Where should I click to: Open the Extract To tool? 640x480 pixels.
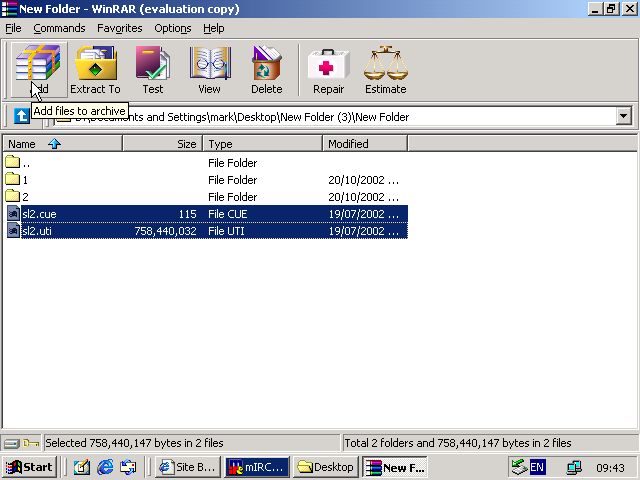pyautogui.click(x=96, y=70)
